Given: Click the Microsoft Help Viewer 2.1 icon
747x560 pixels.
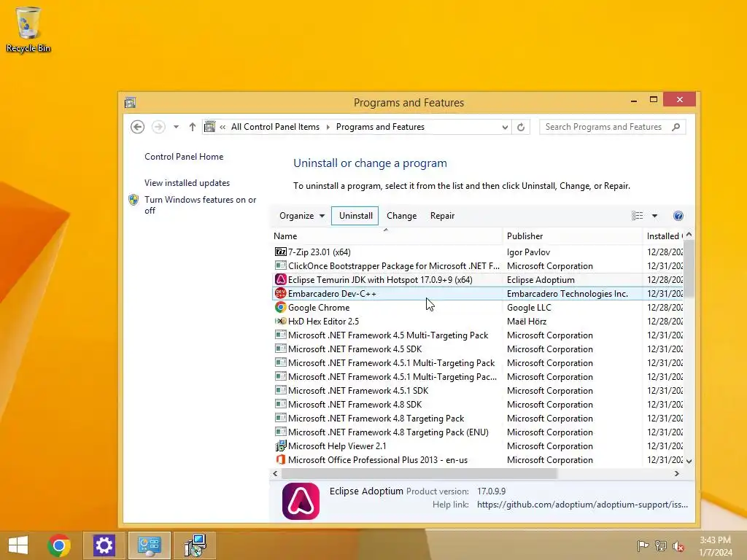Looking at the screenshot, I should [281, 446].
